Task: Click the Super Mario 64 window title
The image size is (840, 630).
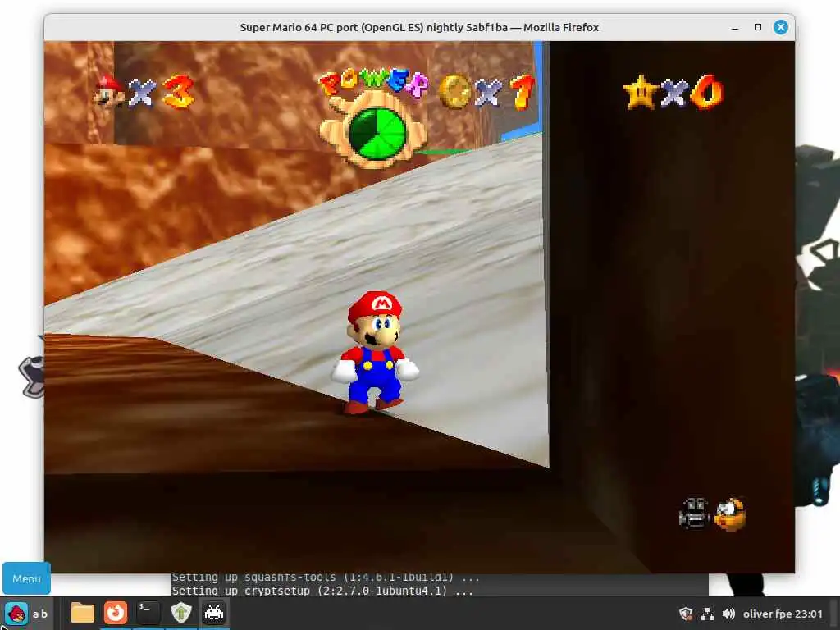Action: click(x=419, y=27)
